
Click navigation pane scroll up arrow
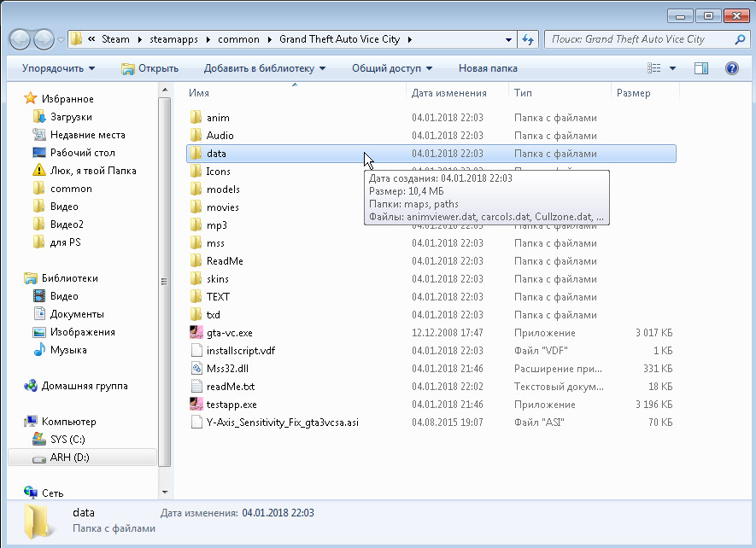(165, 90)
